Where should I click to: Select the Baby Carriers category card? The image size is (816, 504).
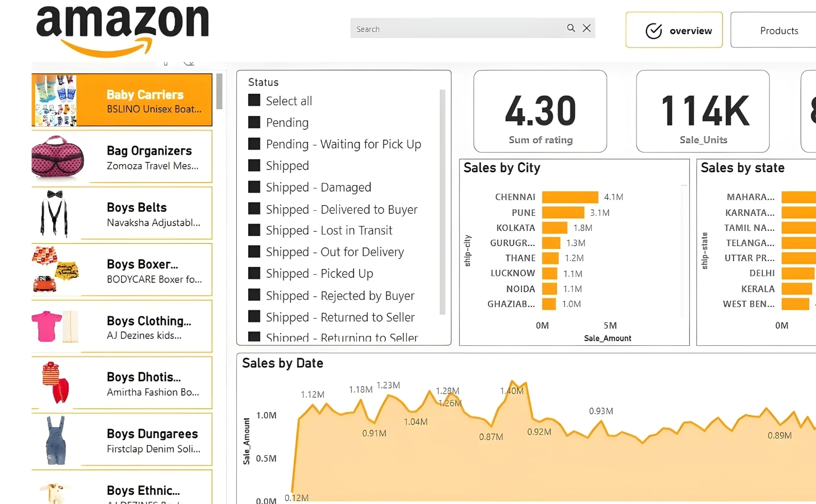coord(122,100)
